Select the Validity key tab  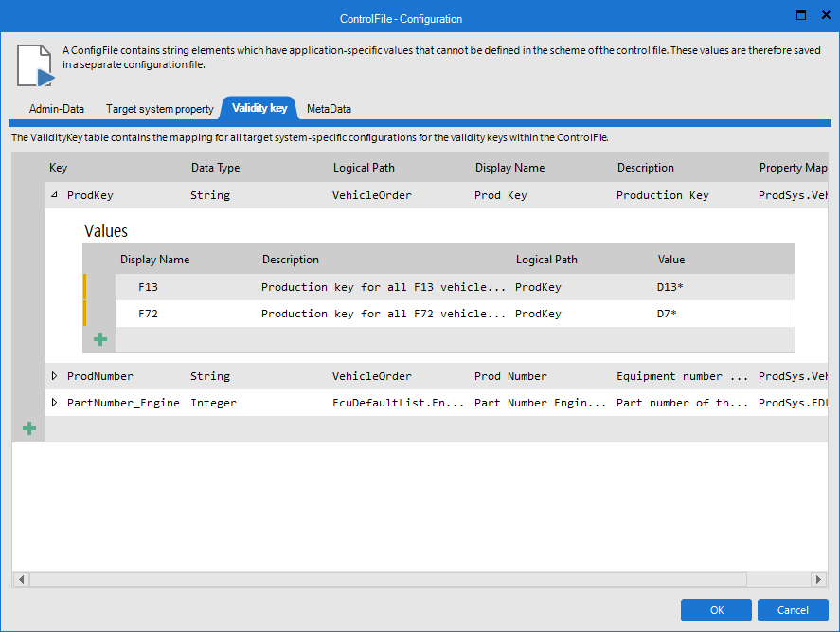[259, 108]
